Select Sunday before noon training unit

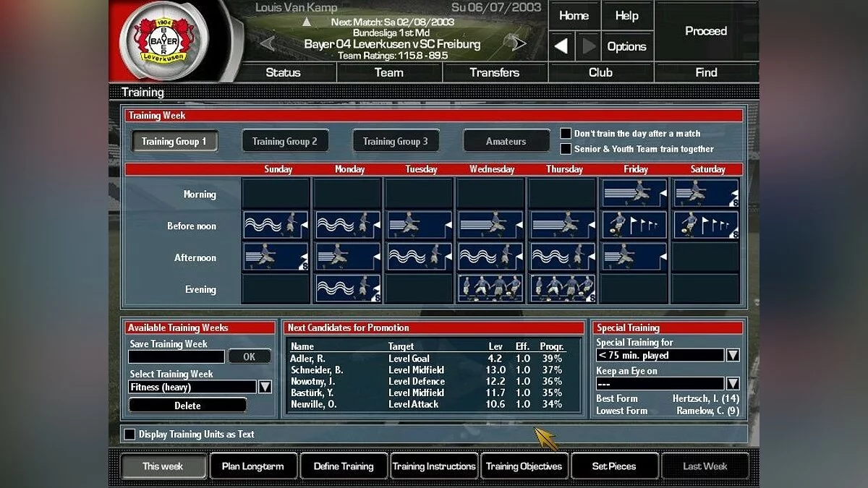point(275,226)
